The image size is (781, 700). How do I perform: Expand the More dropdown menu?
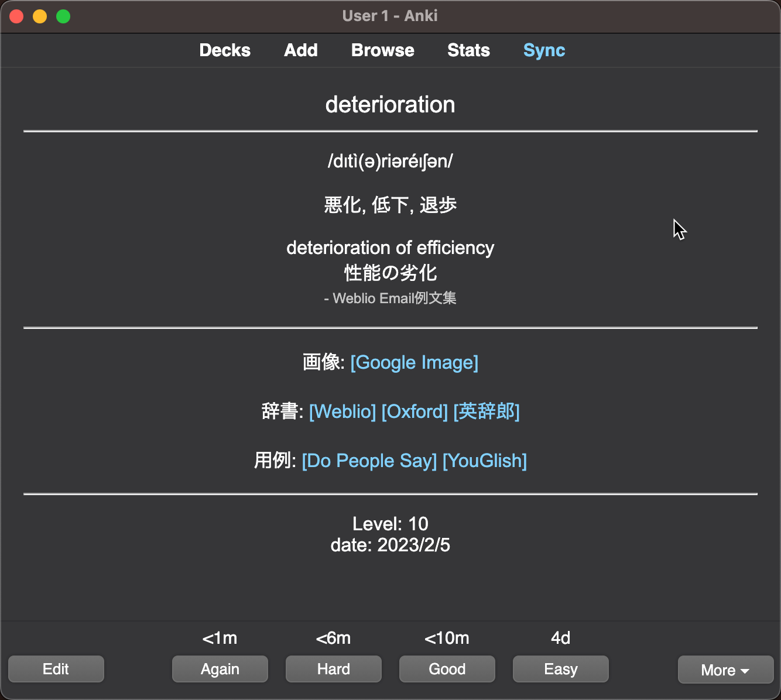726,670
